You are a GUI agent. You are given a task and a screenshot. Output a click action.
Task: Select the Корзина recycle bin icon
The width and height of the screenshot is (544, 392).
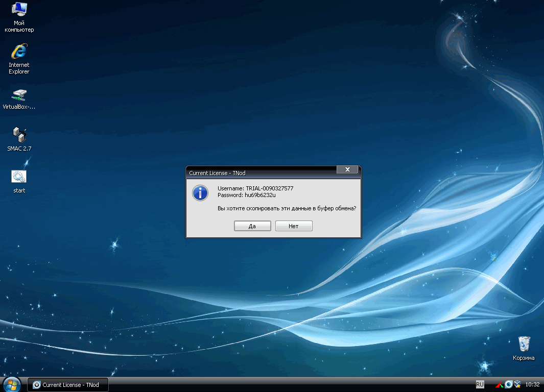pos(524,348)
